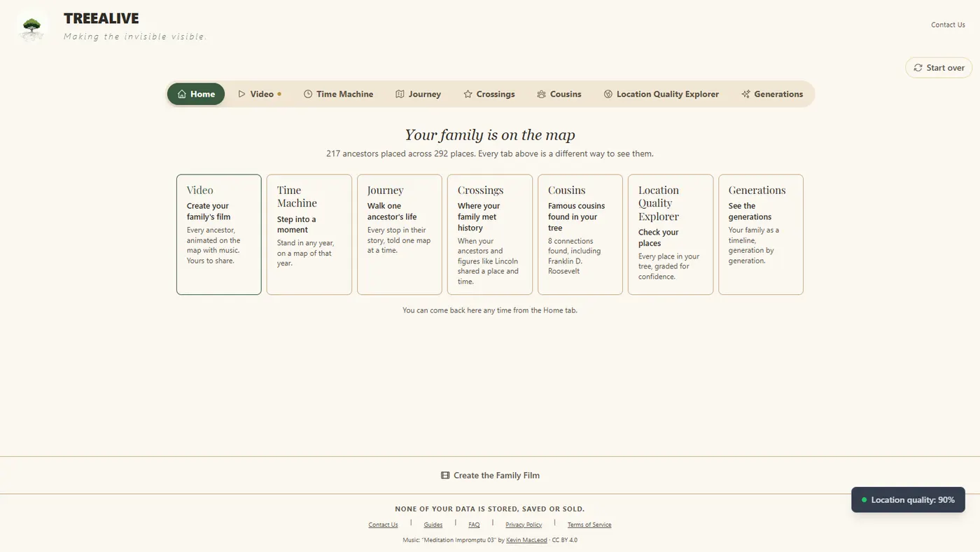The width and height of the screenshot is (980, 552).
Task: Click the TreeAlive tree logo
Action: click(31, 27)
